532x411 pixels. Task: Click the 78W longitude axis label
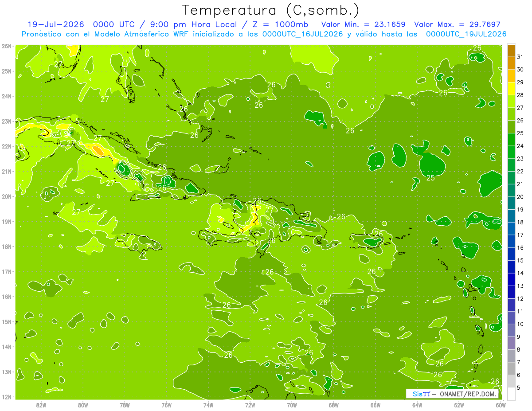125,405
